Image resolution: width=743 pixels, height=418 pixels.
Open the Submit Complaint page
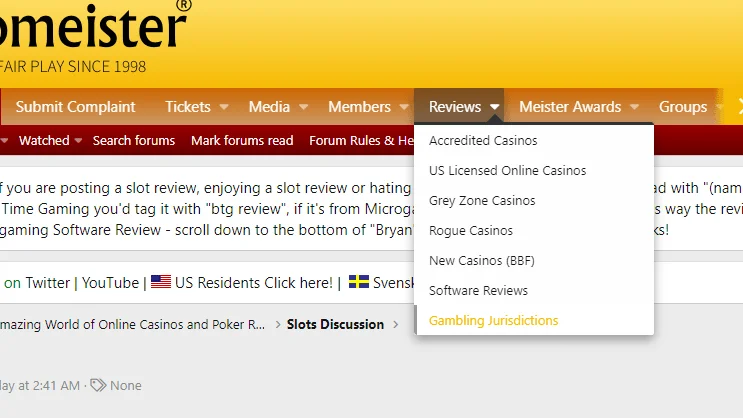click(x=75, y=107)
